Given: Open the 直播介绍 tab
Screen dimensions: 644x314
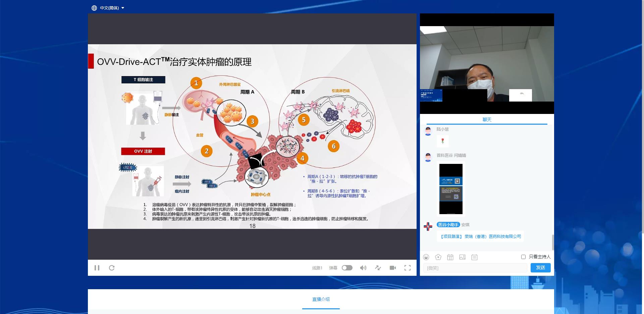Looking at the screenshot, I should pyautogui.click(x=321, y=299).
